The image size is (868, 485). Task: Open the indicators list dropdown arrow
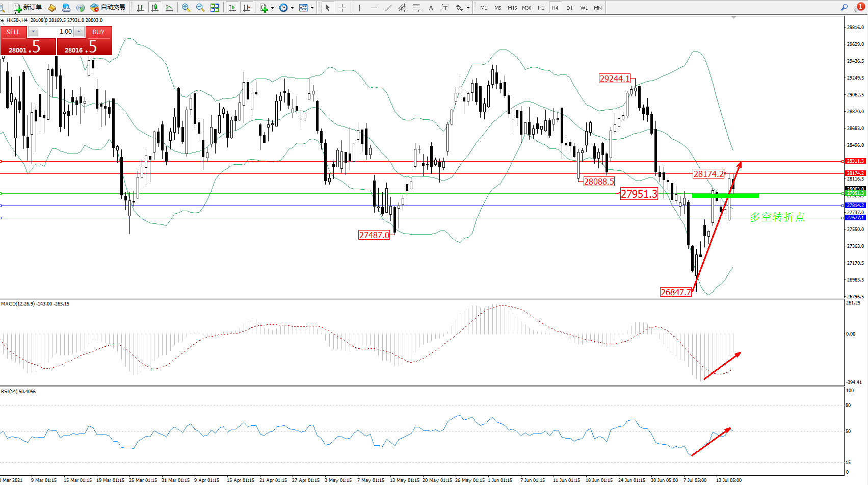(x=272, y=8)
